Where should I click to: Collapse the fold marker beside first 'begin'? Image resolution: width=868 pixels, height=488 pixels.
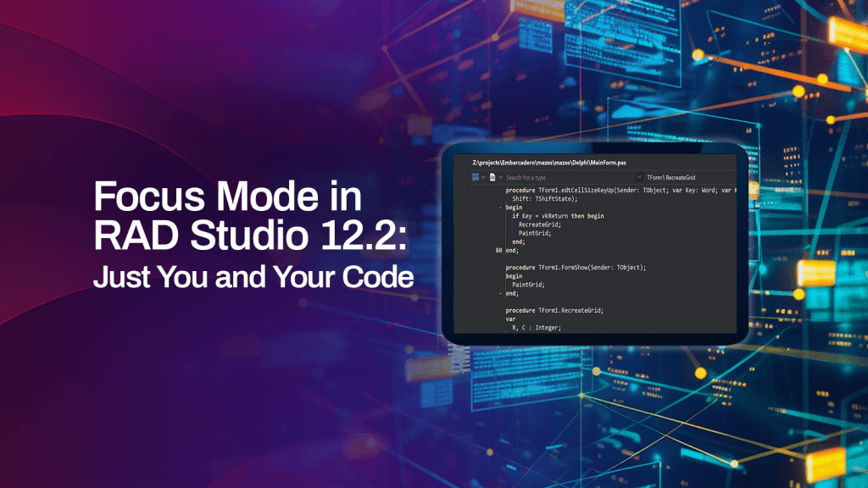click(500, 208)
